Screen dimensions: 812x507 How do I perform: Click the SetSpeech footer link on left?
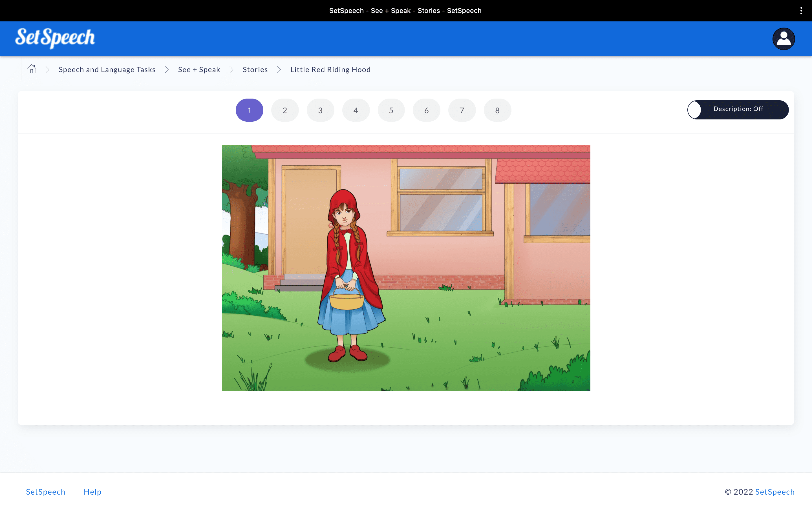(46, 492)
